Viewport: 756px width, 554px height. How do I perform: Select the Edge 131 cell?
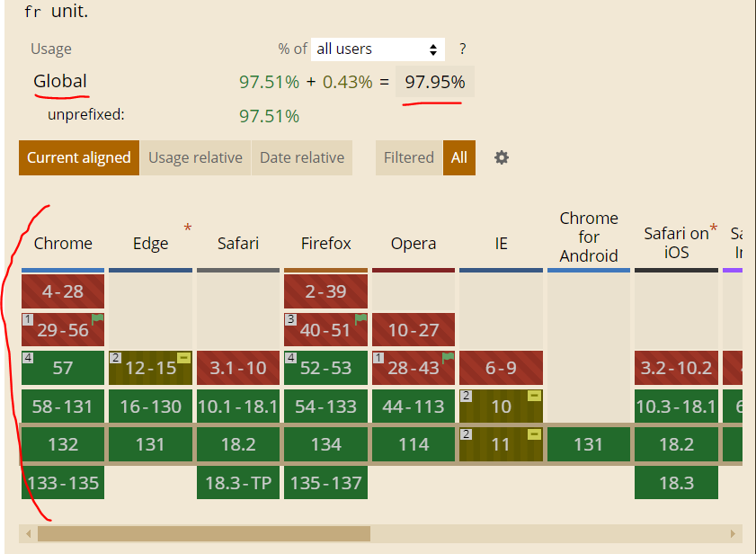coord(150,444)
